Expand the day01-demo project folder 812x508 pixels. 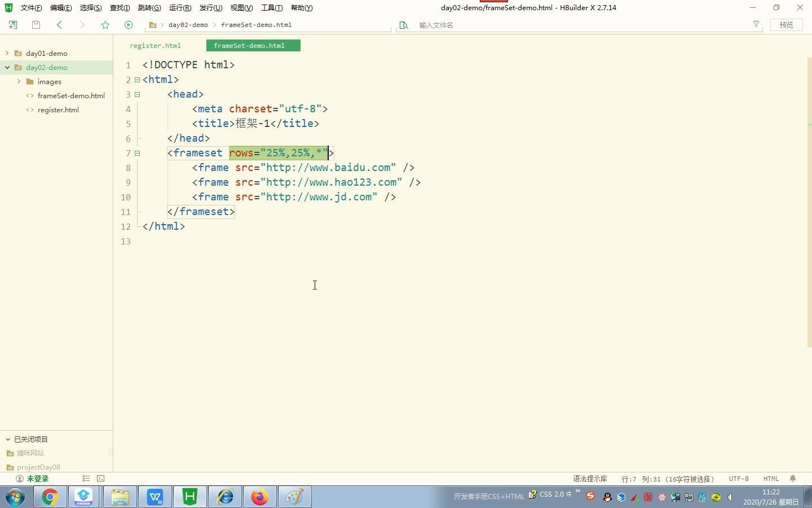[7, 53]
